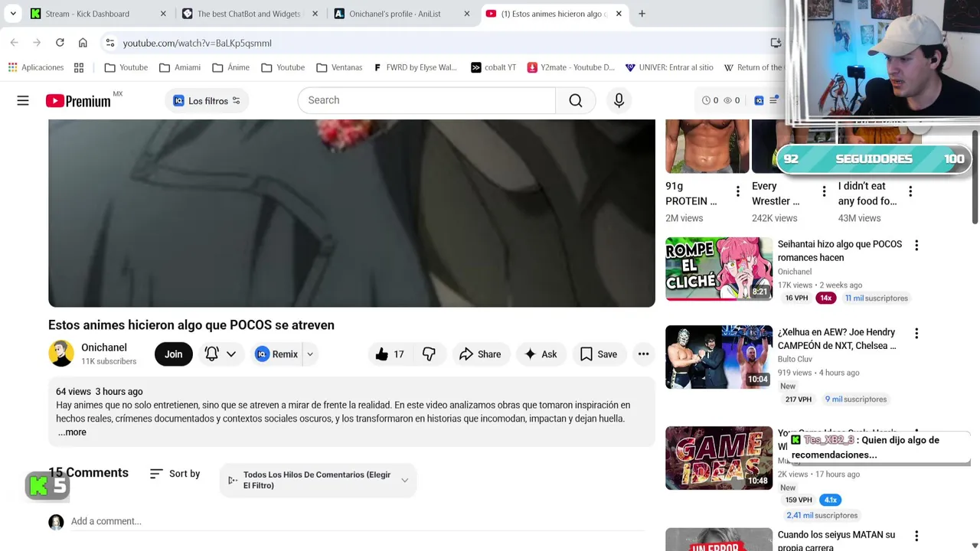Open the Amiami bookmarks folder
Screen dimensions: 980x551
tap(179, 67)
